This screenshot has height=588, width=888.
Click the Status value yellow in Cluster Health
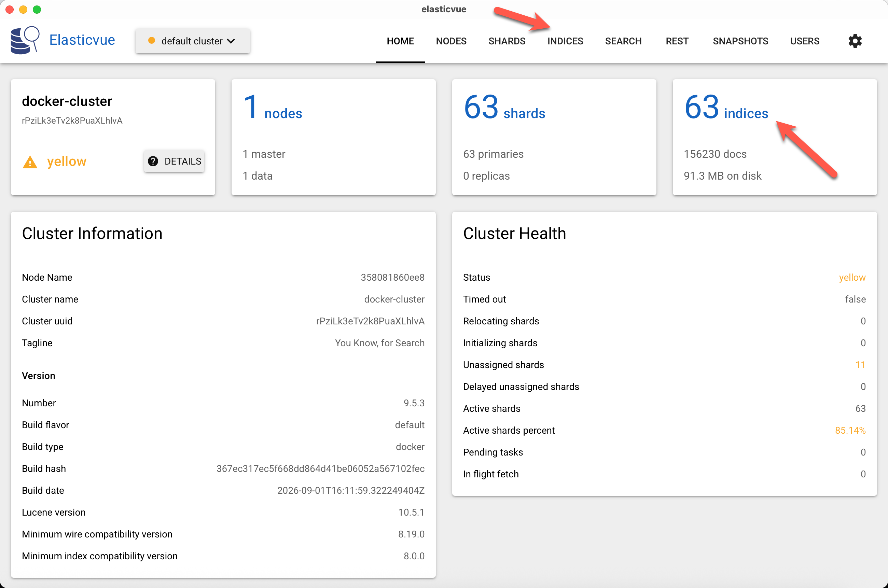(852, 278)
